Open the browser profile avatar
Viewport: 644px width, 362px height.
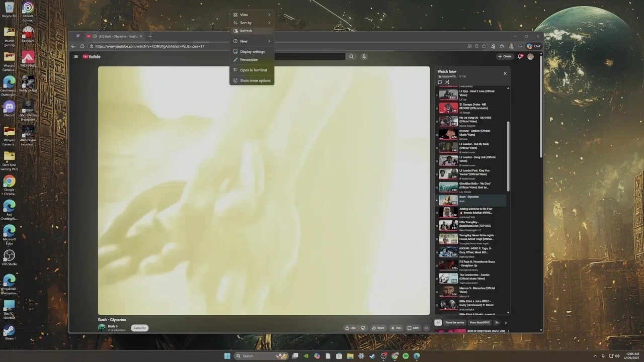(511, 46)
